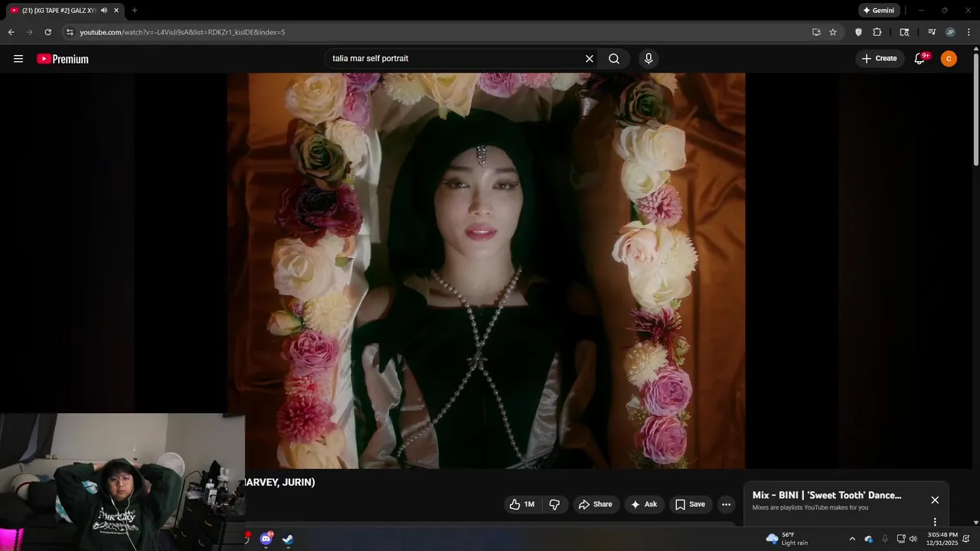Image resolution: width=980 pixels, height=551 pixels.
Task: Open the YouTube guide hamburger menu
Action: pos(18,59)
